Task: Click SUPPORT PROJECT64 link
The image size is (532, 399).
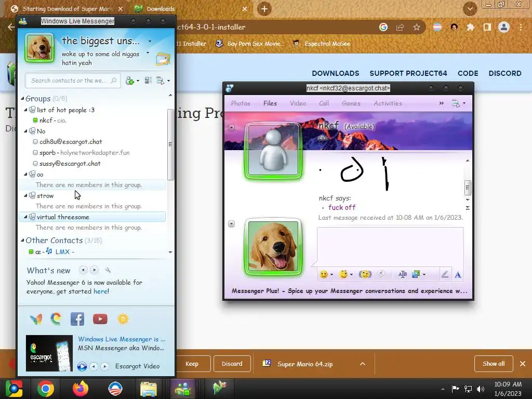Action: [x=408, y=73]
